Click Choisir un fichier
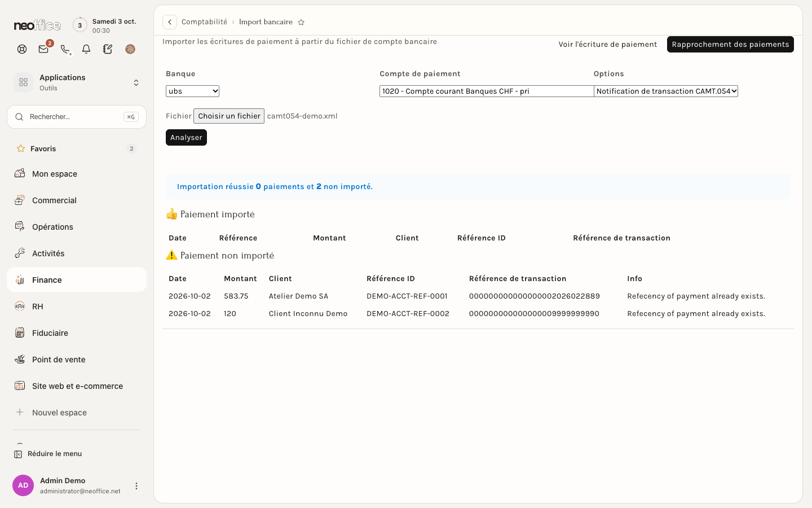Image resolution: width=812 pixels, height=508 pixels. (x=229, y=116)
